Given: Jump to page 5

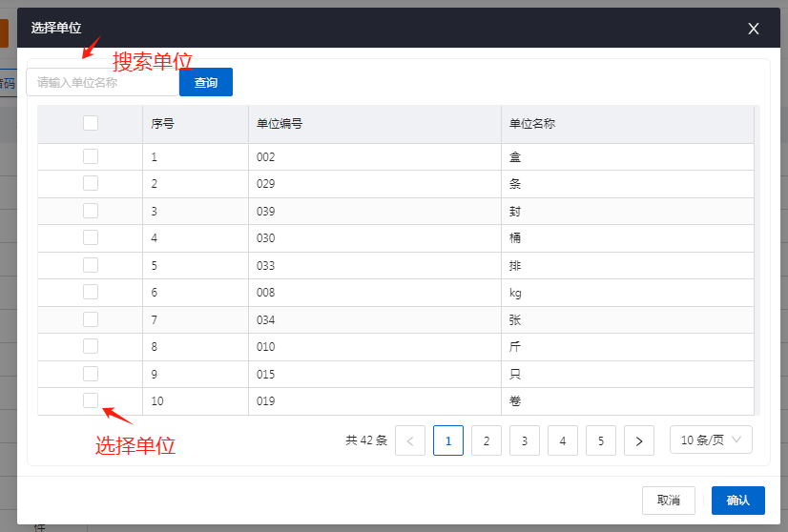Looking at the screenshot, I should click(x=601, y=440).
